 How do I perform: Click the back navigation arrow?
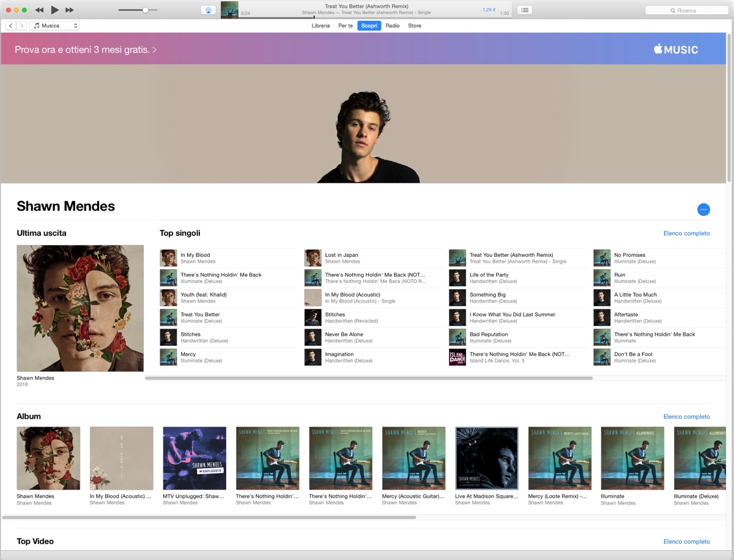click(x=10, y=25)
